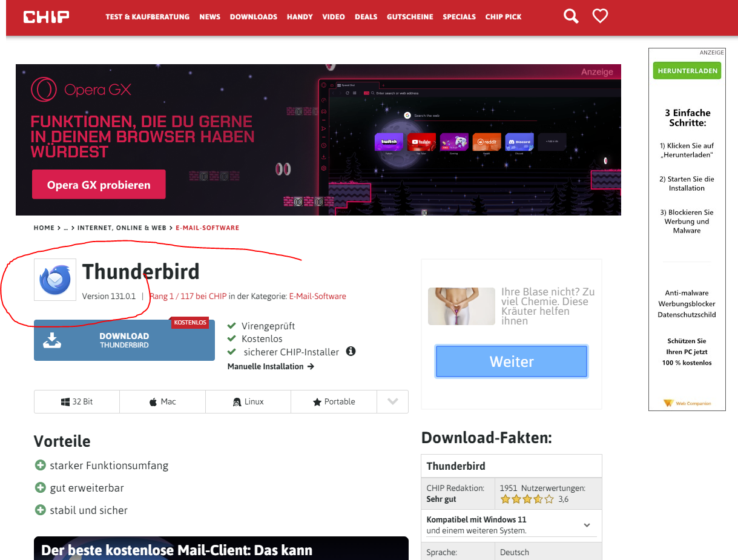The height and width of the screenshot is (560, 738).
Task: Open the E-Mail-Software category link
Action: click(x=317, y=296)
